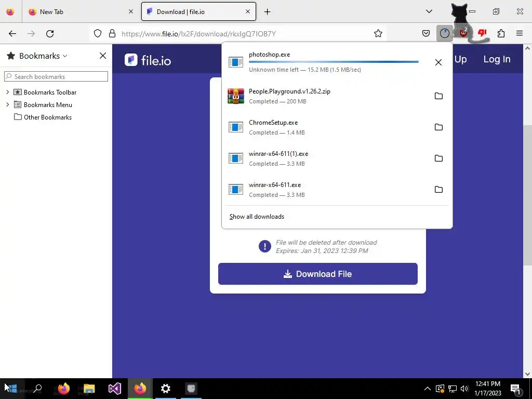Click the Forward navigation arrow

pyautogui.click(x=31, y=34)
